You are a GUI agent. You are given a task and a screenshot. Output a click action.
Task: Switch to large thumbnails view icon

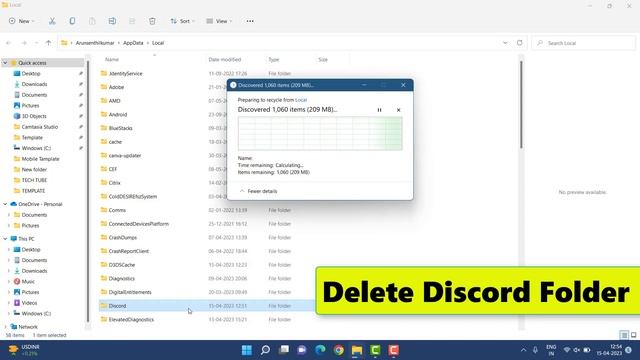pyautogui.click(x=633, y=335)
